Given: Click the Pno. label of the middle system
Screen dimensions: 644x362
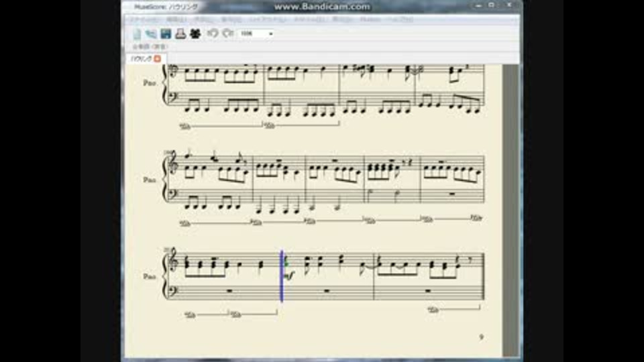Looking at the screenshot, I should 149,180.
